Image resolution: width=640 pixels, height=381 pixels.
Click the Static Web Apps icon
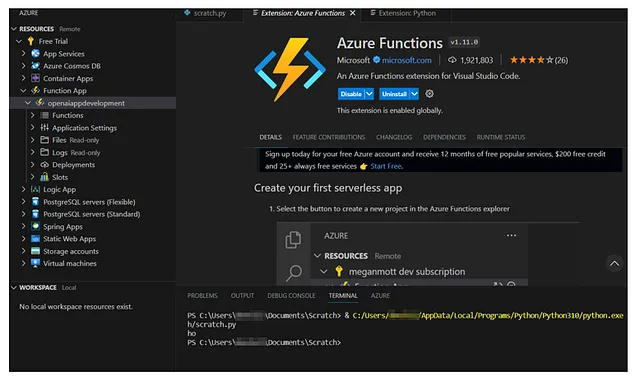click(x=36, y=238)
